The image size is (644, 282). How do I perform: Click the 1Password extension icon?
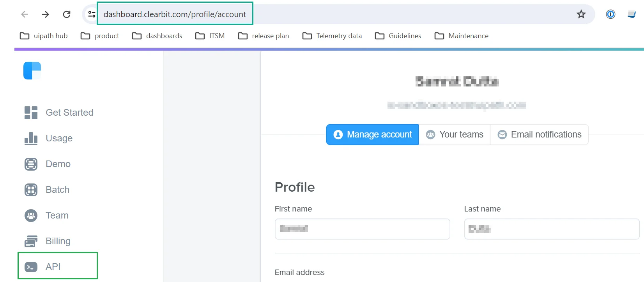tap(610, 14)
